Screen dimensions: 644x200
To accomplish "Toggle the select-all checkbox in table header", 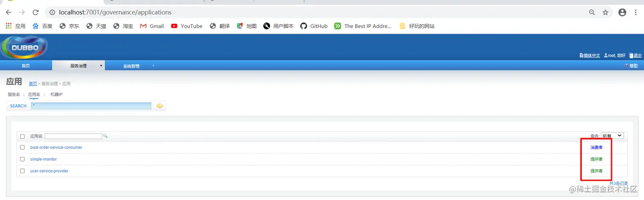I will (23, 136).
